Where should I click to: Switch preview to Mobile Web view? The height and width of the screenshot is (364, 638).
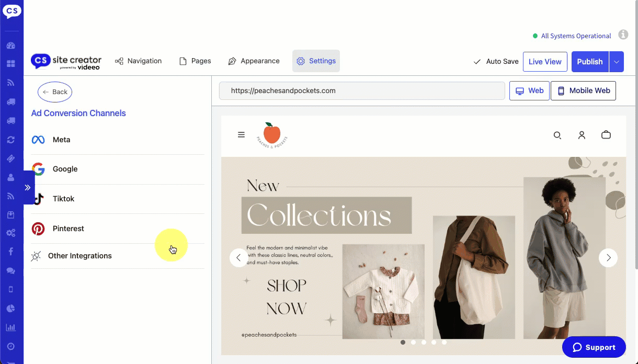click(x=584, y=90)
